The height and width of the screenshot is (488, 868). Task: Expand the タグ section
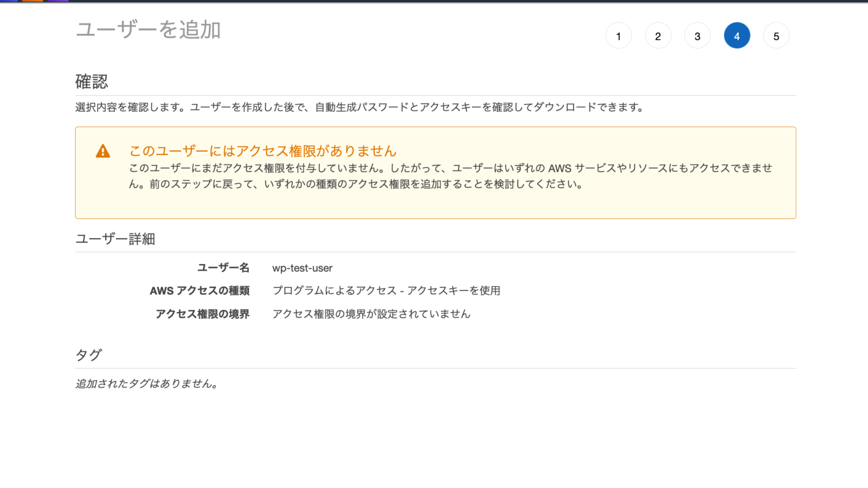89,355
